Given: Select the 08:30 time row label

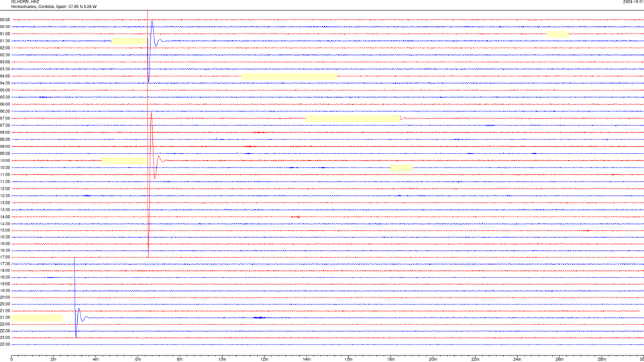Looking at the screenshot, I should [5, 139].
